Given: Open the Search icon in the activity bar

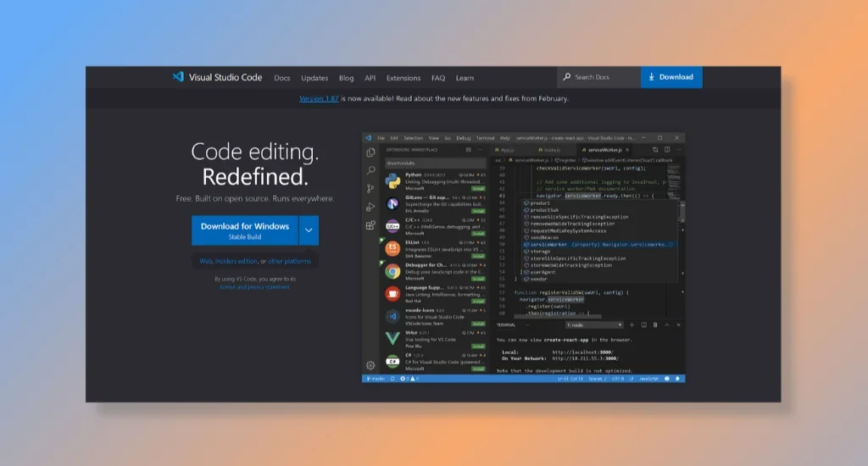Looking at the screenshot, I should (x=370, y=170).
